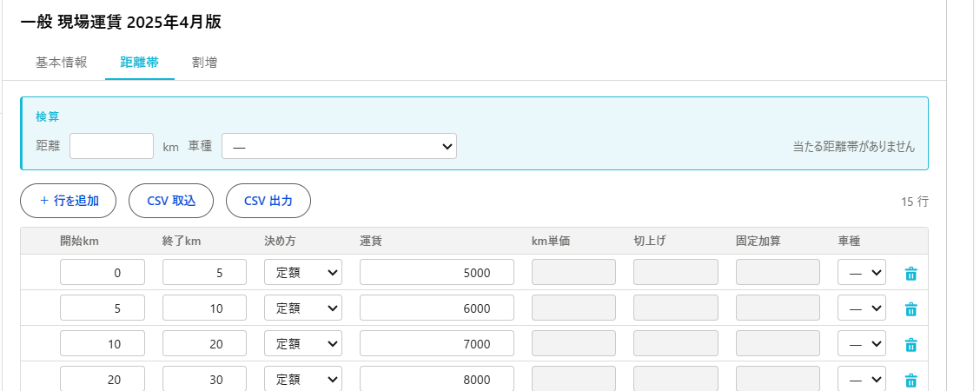Open 決め方 dropdown for fare 8000 row
Screen dimensions: 980x391
pos(303,379)
